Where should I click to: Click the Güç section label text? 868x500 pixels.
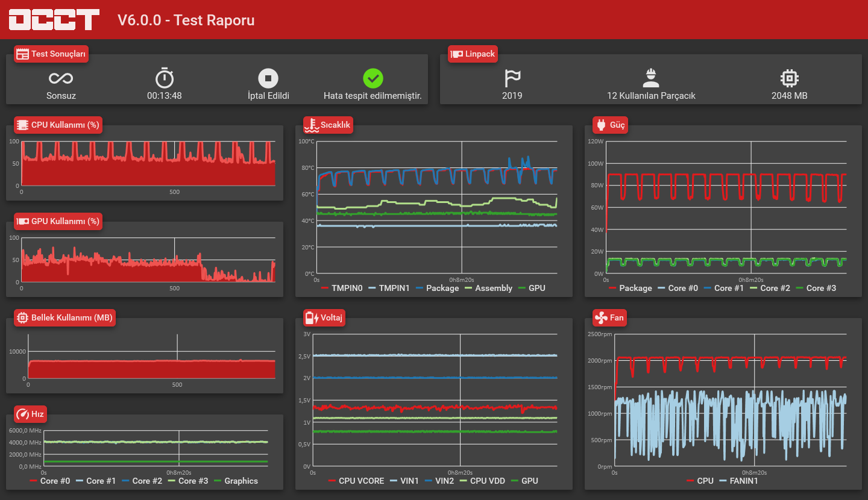click(x=617, y=125)
